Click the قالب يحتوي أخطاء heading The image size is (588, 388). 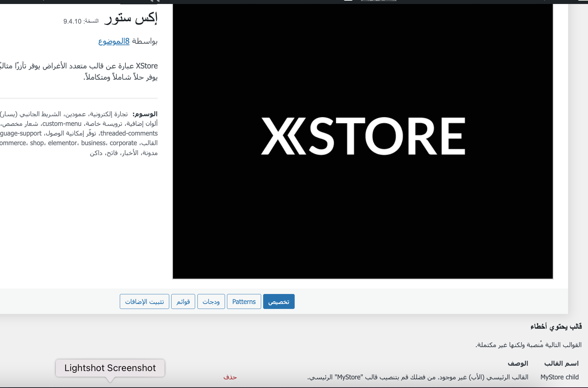[556, 327]
